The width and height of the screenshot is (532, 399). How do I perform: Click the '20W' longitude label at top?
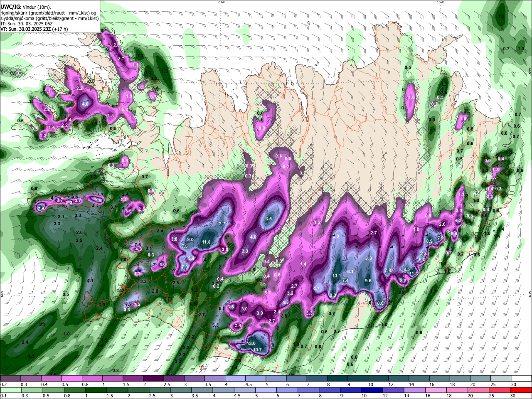click(221, 2)
